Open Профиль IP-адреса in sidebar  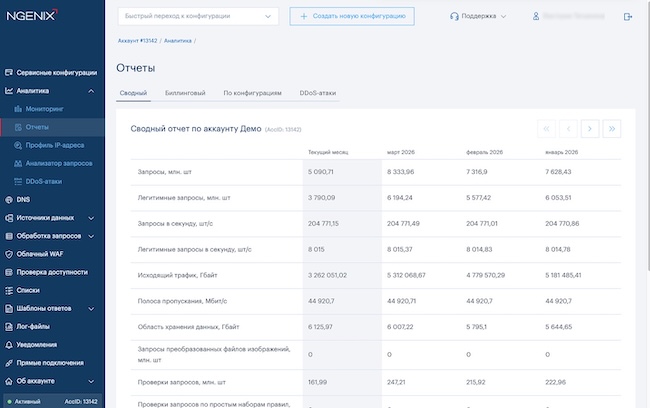54,145
